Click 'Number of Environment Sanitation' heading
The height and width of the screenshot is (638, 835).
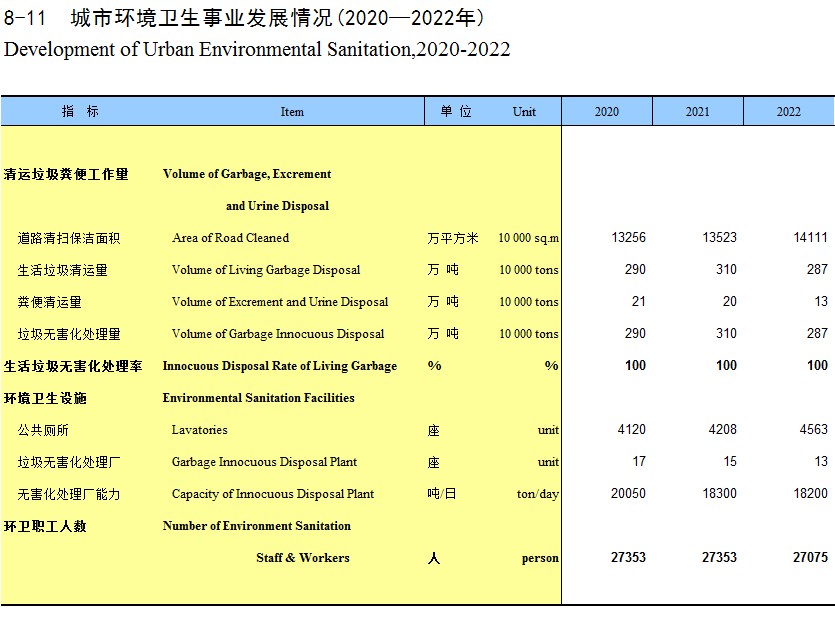click(x=257, y=526)
